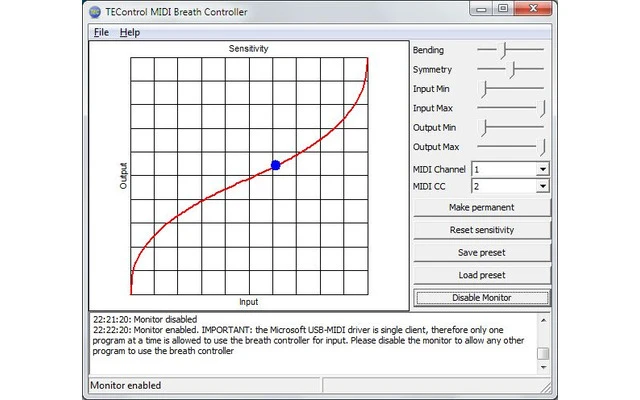
Task: Click the log scrollbar up arrow
Action: 543,320
